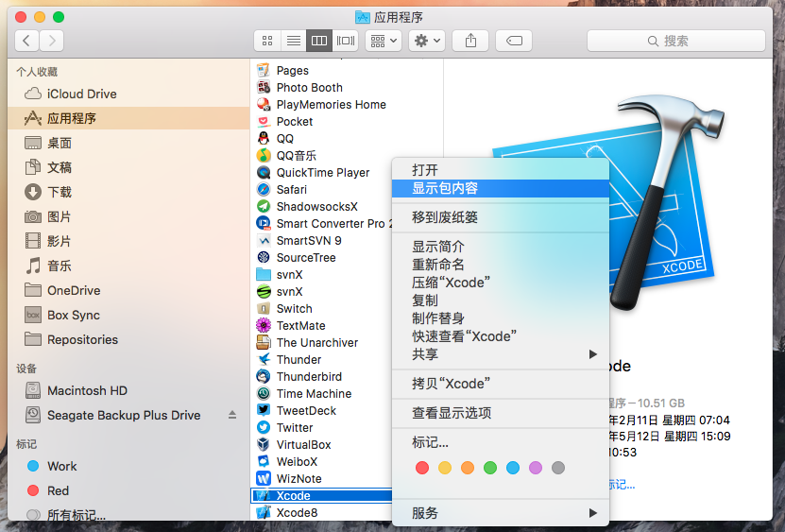Choose 查看显示选项 menu item
This screenshot has height=532, width=785.
[500, 413]
